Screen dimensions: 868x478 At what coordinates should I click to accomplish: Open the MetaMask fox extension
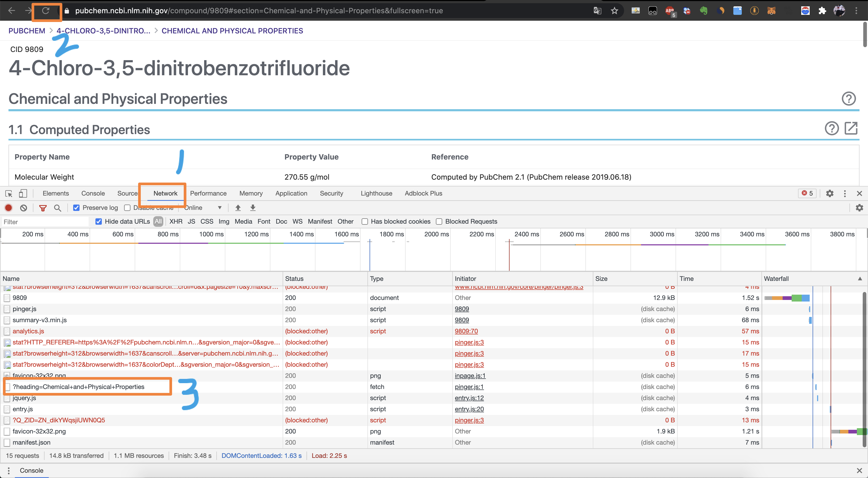[772, 10]
